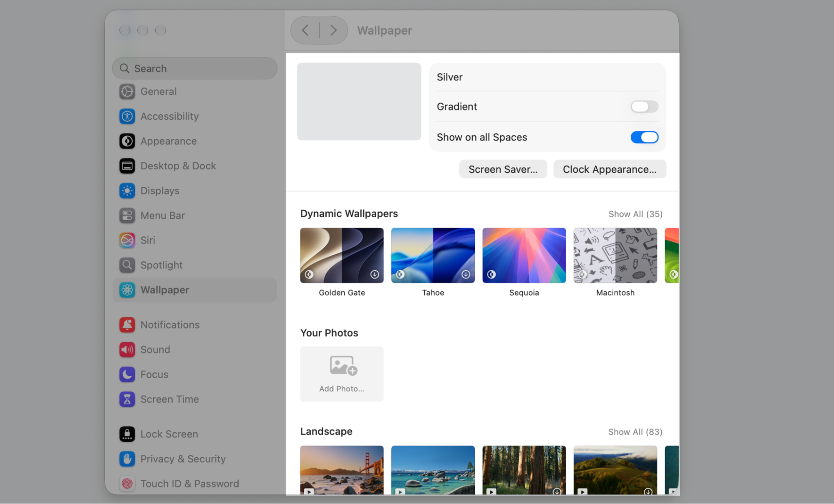Choose the Tahoe lake landscape thumbnail

[x=433, y=470]
